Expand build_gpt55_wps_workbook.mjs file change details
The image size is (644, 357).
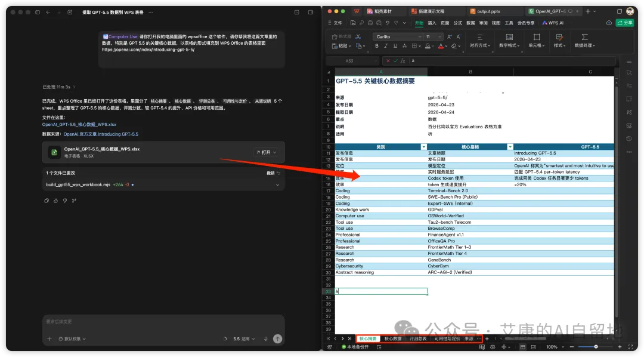[277, 184]
